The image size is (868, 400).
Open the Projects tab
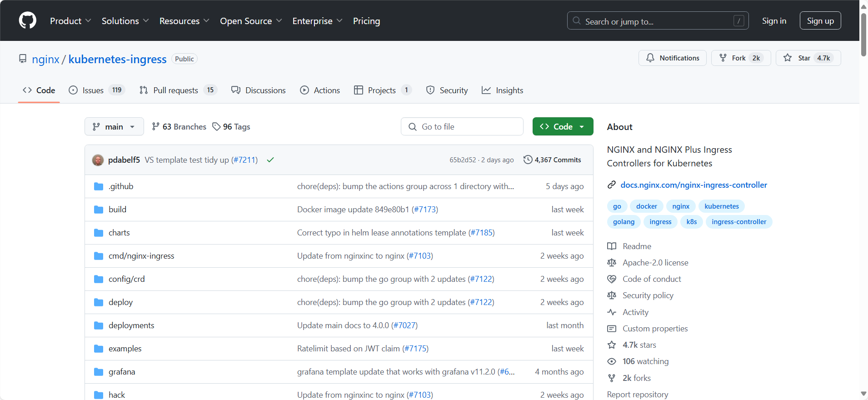click(383, 90)
